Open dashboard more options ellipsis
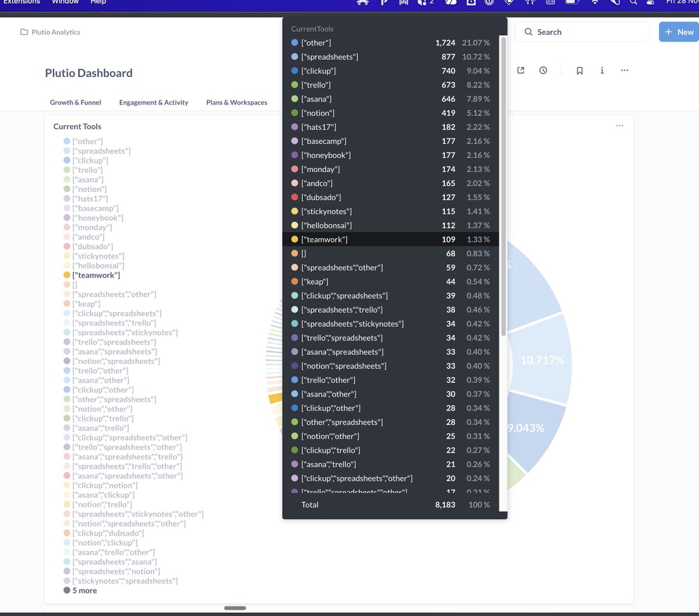The width and height of the screenshot is (699, 616). tap(624, 70)
